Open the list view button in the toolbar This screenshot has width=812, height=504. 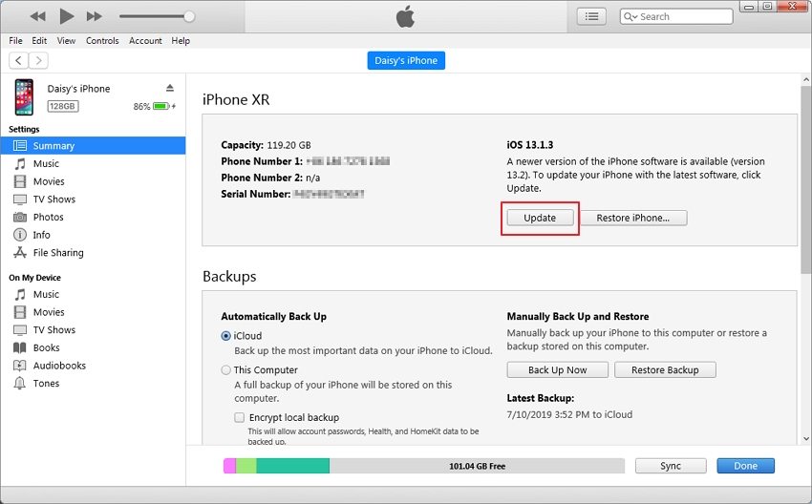click(x=591, y=16)
